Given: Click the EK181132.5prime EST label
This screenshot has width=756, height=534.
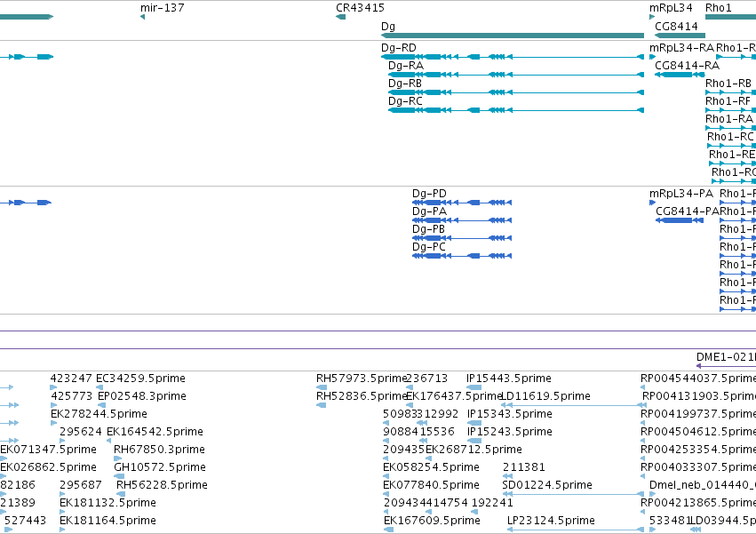Looking at the screenshot, I should tap(108, 503).
